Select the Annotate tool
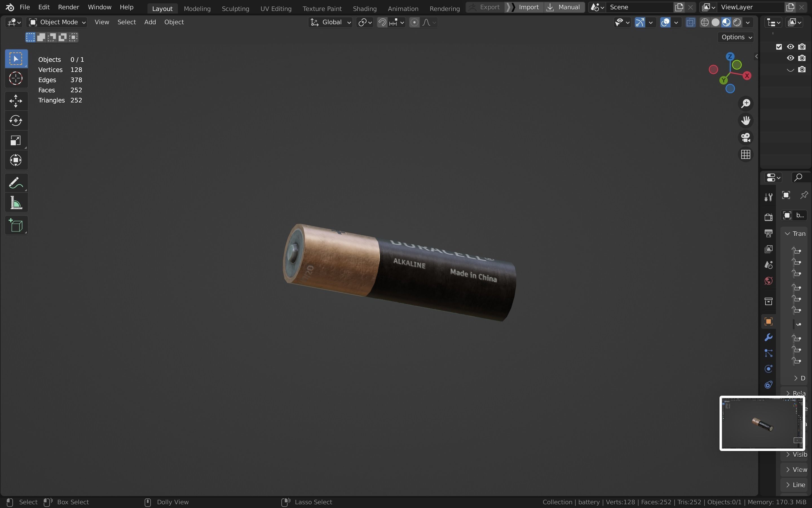This screenshot has width=812, height=508. point(16,183)
